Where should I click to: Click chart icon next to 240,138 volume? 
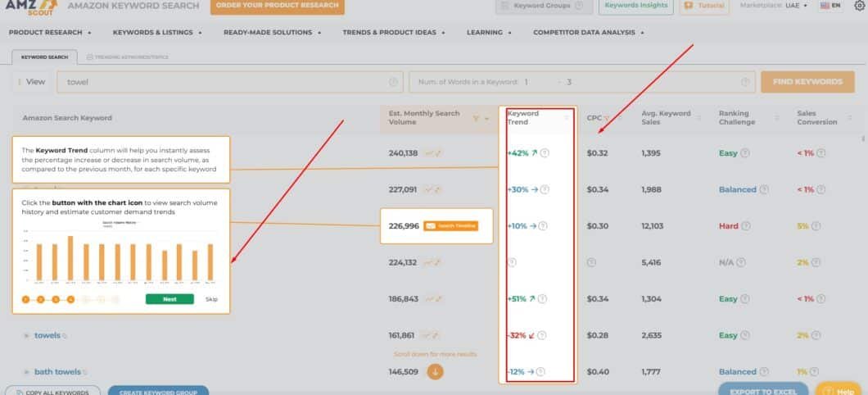(432, 153)
